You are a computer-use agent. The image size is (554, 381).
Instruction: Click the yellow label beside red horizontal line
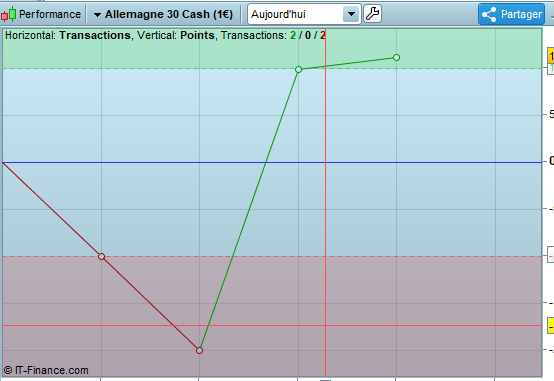click(x=551, y=326)
